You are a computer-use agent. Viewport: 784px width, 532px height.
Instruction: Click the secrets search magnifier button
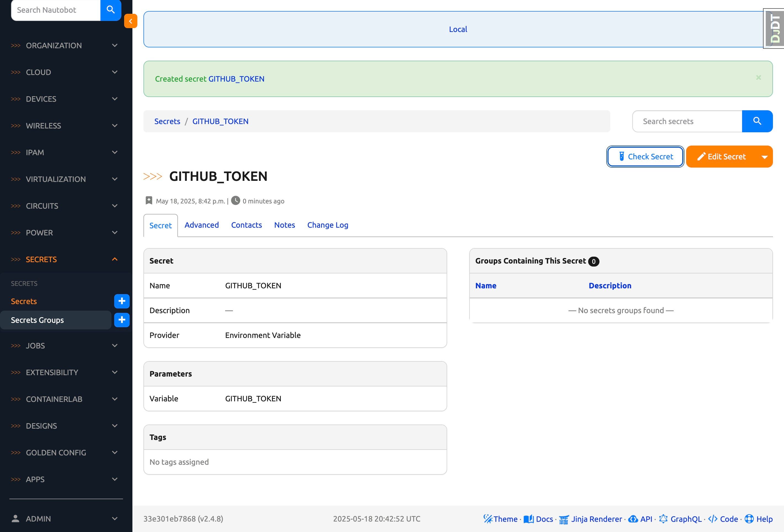757,121
